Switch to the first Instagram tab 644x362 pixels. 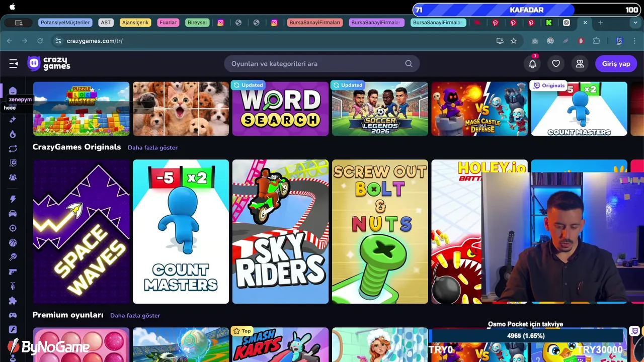pyautogui.click(x=220, y=23)
